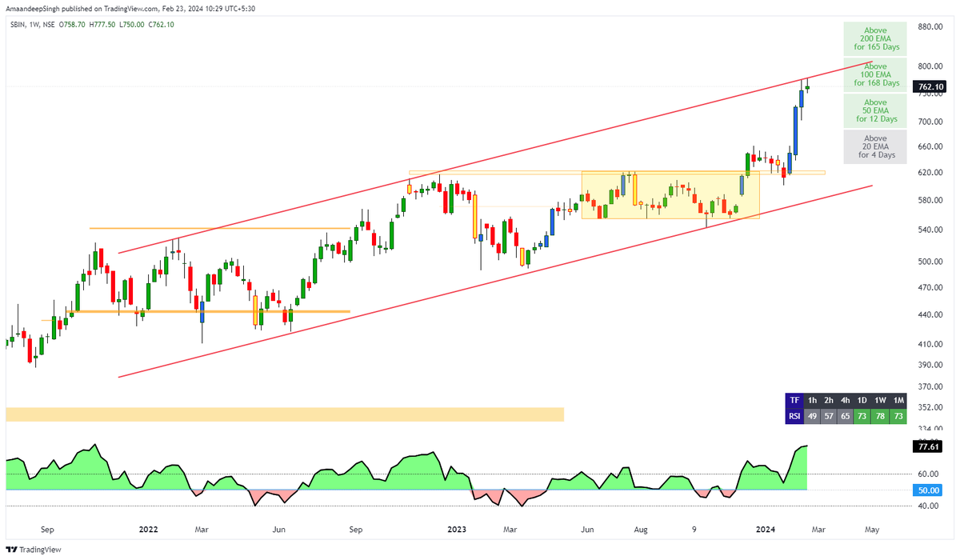The image size is (960, 560).
Task: Click the 500.00 price axis label
Action: [931, 262]
